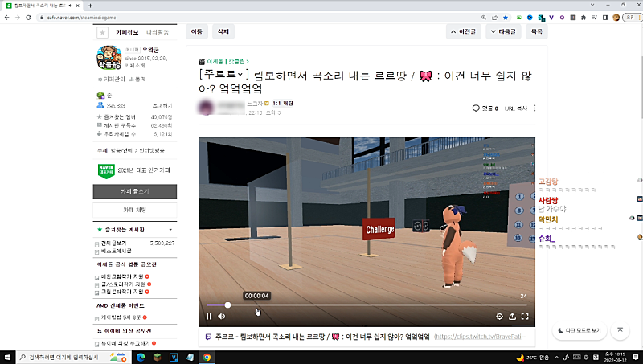Click the Chrome profile avatar
Screen dimensions: 643x364
(616, 18)
